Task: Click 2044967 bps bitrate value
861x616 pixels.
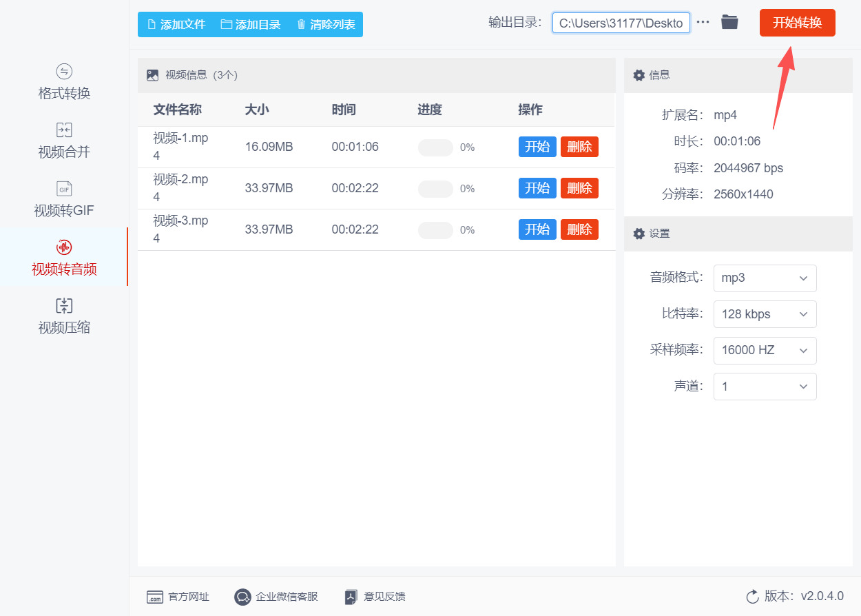Action: coord(748,168)
